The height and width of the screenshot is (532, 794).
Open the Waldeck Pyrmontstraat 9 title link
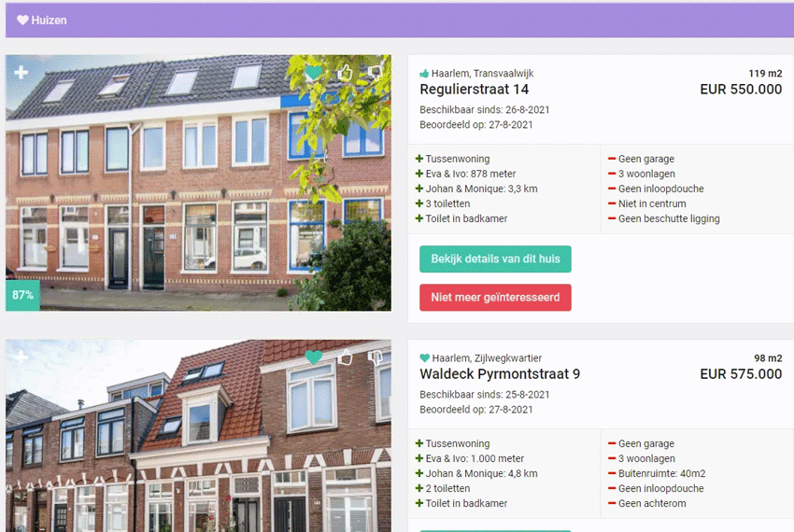tap(500, 374)
